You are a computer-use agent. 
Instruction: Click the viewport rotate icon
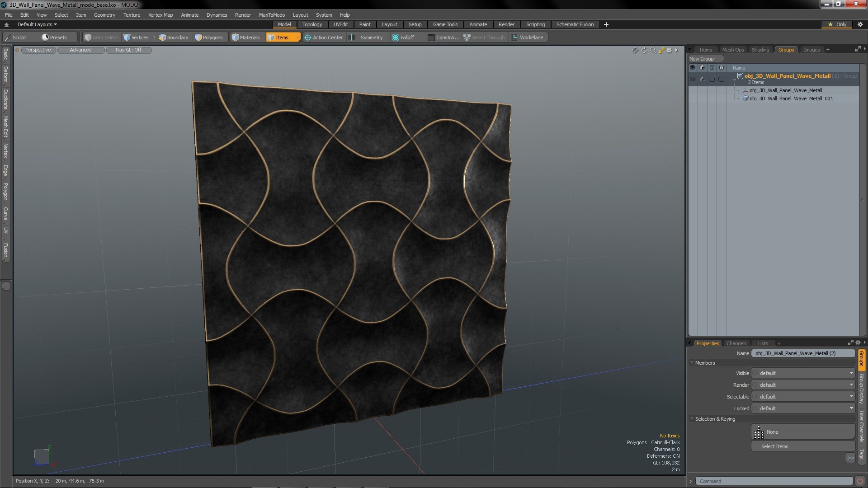pyautogui.click(x=644, y=50)
